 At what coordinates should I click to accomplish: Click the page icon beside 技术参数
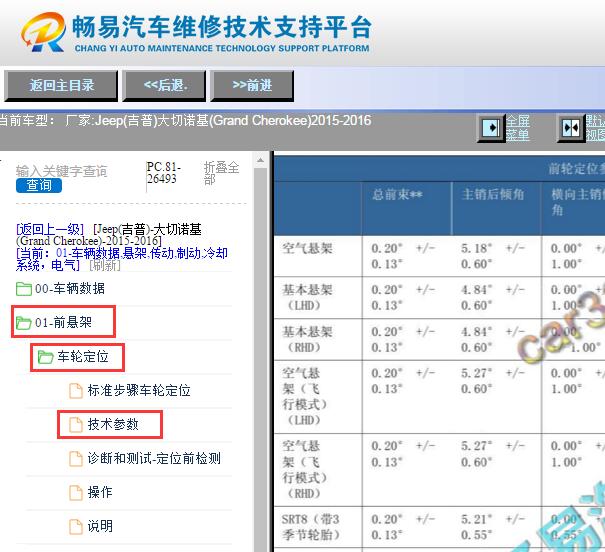pyautogui.click(x=76, y=425)
